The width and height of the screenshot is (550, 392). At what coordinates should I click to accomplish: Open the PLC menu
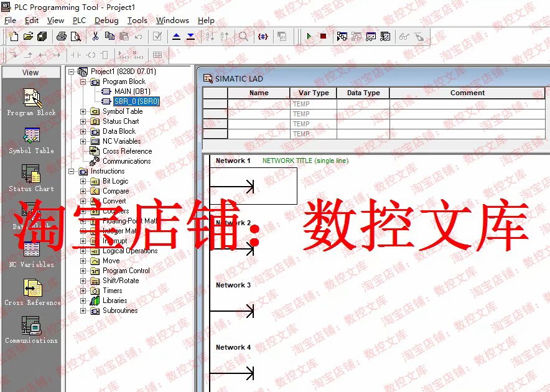pyautogui.click(x=79, y=21)
